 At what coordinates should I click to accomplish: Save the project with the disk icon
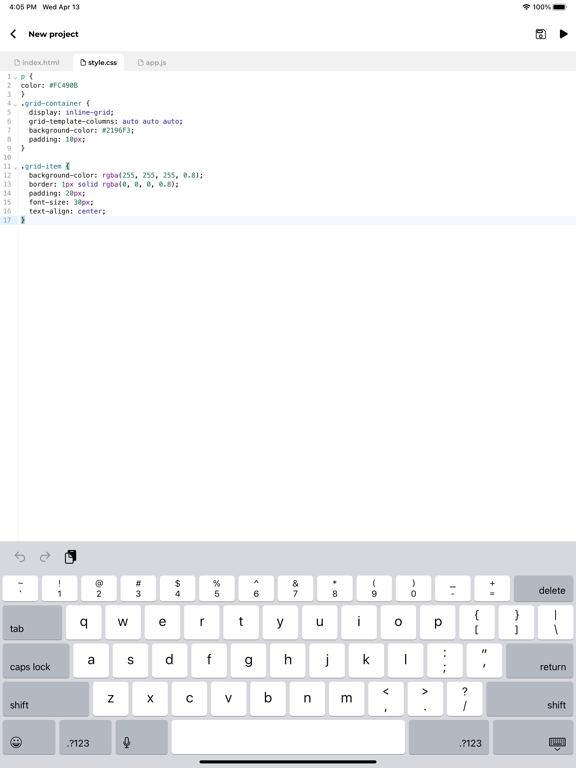[540, 34]
